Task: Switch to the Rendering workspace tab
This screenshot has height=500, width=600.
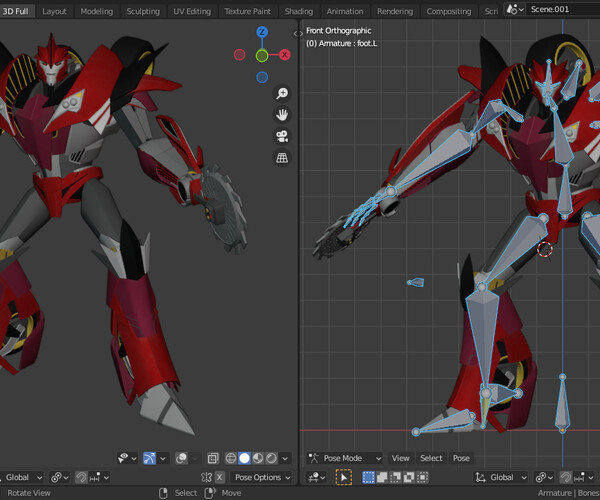Action: tap(395, 11)
